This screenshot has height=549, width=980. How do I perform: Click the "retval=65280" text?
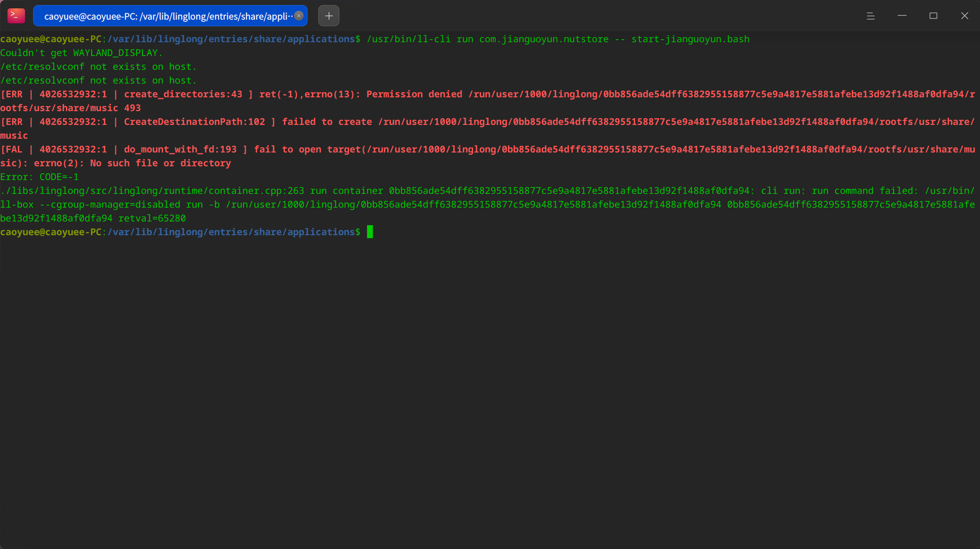(152, 219)
